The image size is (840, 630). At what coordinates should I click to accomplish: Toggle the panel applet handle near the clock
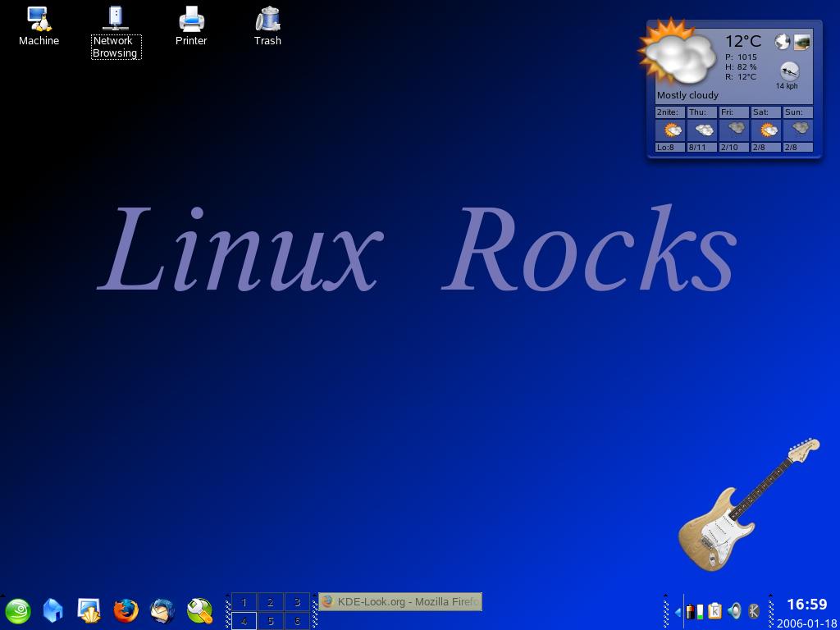tap(769, 611)
